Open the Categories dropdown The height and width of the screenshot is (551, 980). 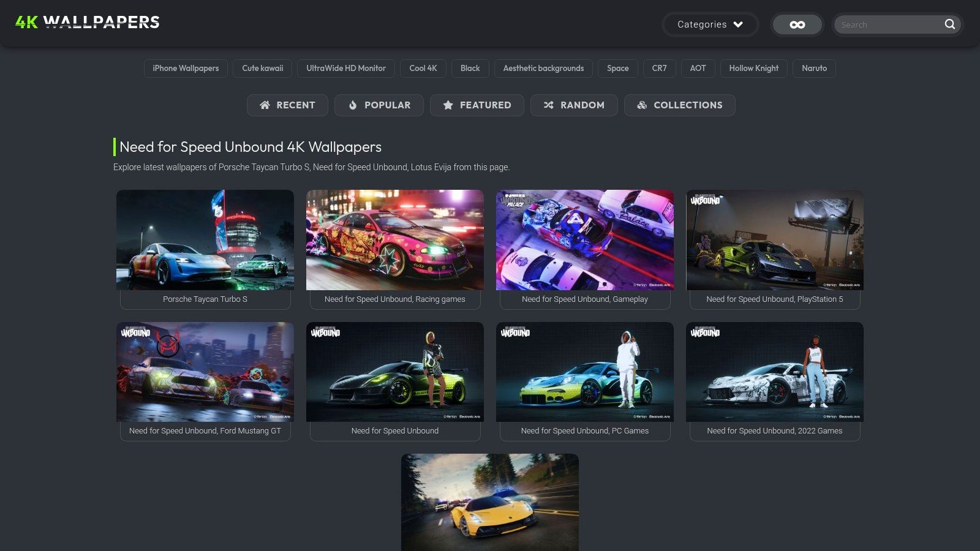710,24
